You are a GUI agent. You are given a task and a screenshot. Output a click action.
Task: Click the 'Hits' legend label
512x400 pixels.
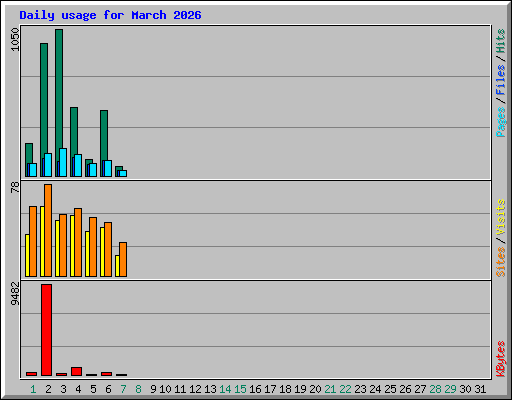[501, 41]
